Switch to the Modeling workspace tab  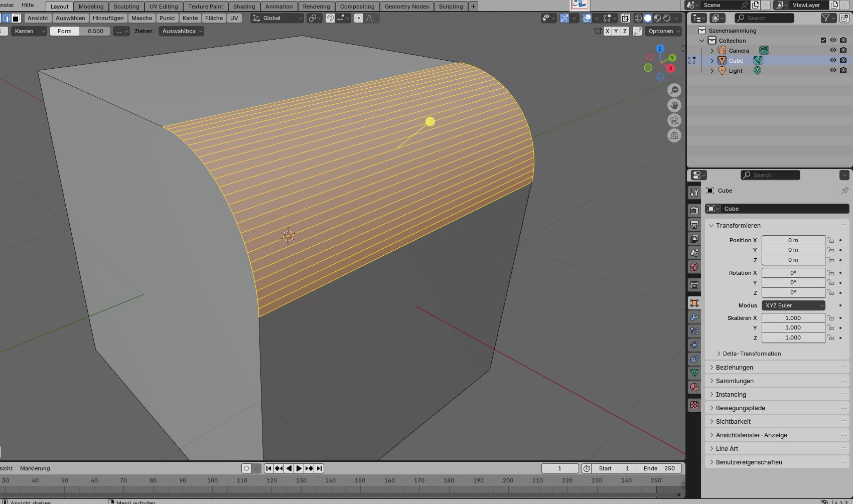pos(91,7)
